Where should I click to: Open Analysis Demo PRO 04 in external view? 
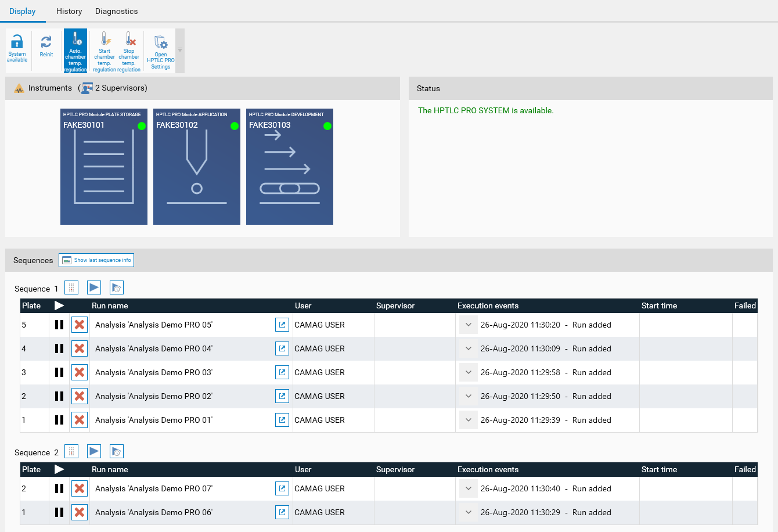282,348
